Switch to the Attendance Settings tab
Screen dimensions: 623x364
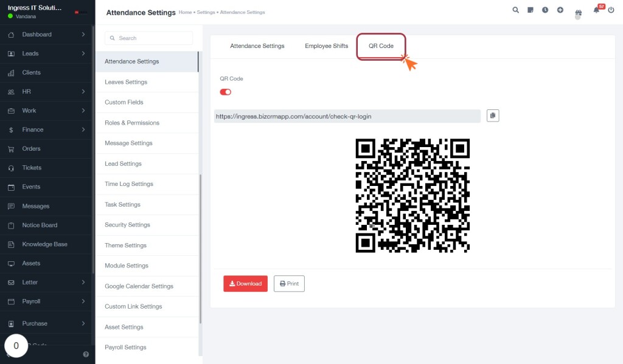pyautogui.click(x=257, y=46)
